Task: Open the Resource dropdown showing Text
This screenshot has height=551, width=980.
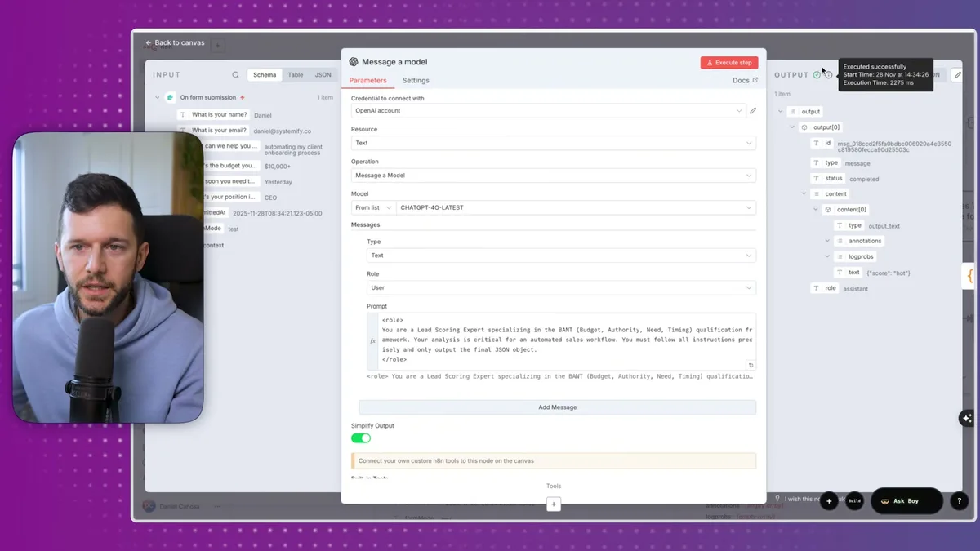Action: point(554,142)
